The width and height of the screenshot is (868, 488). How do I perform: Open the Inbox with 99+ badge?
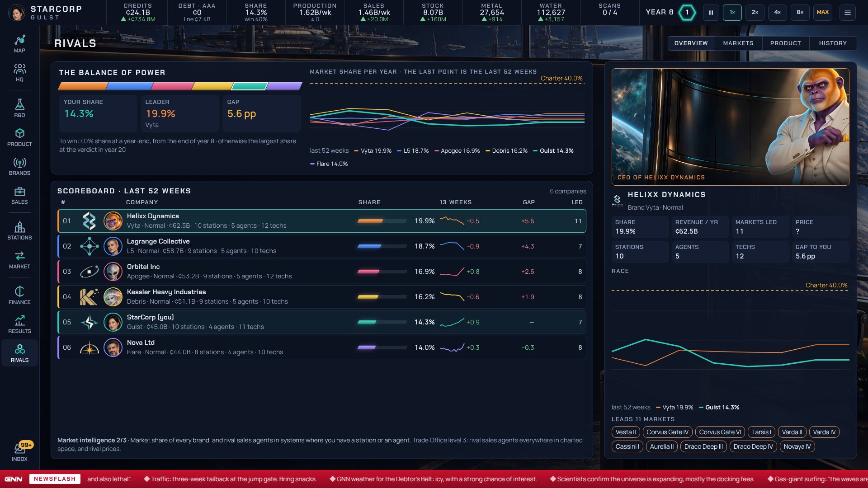pos(19,452)
